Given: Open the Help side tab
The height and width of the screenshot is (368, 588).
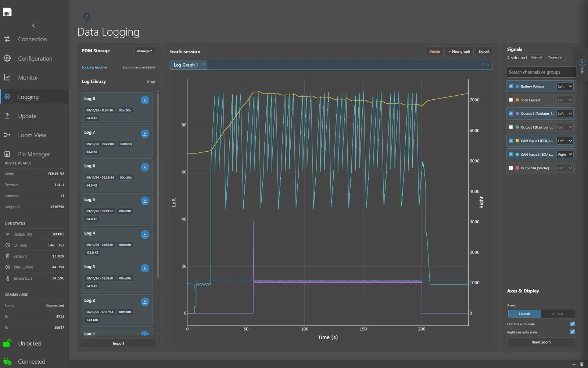Looking at the screenshot, I should point(582,66).
